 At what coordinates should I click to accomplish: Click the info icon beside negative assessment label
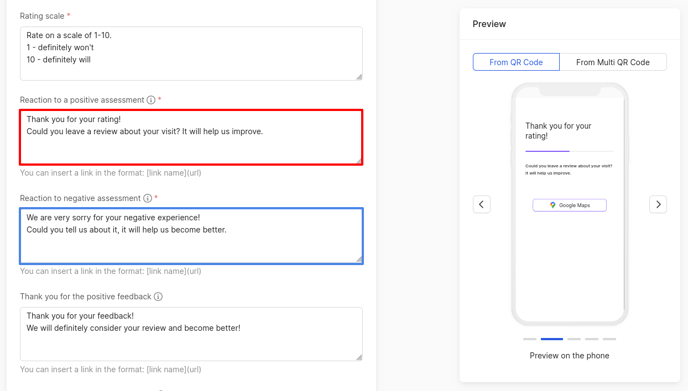click(x=148, y=198)
